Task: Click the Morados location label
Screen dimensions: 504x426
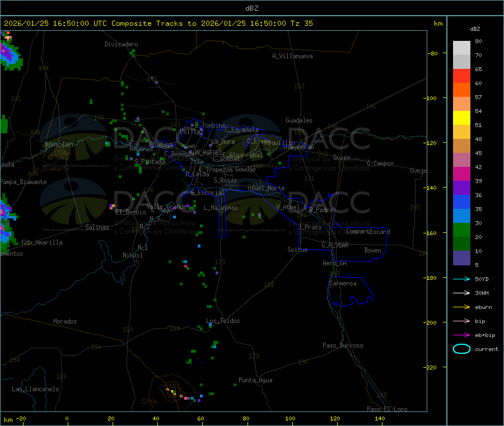Action: pos(65,321)
